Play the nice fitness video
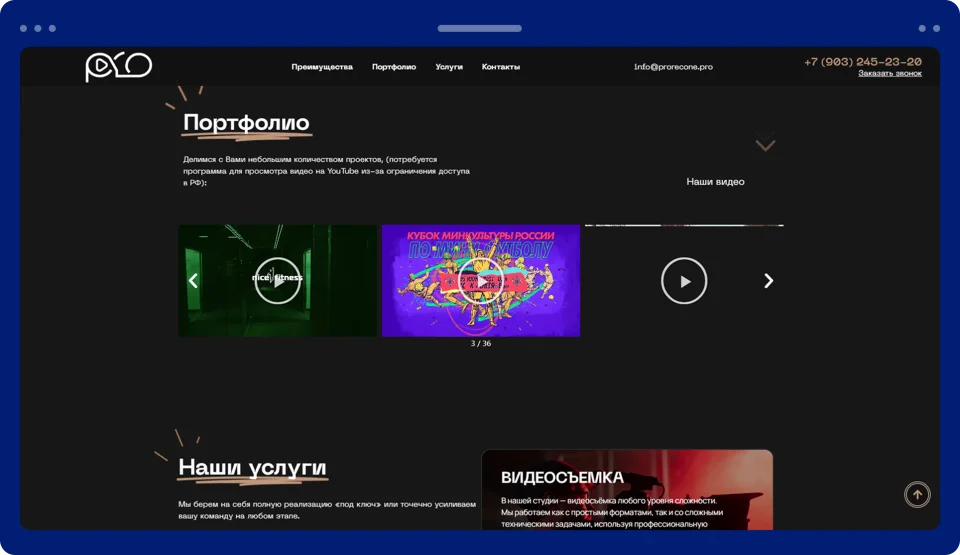The width and height of the screenshot is (960, 555). point(277,281)
